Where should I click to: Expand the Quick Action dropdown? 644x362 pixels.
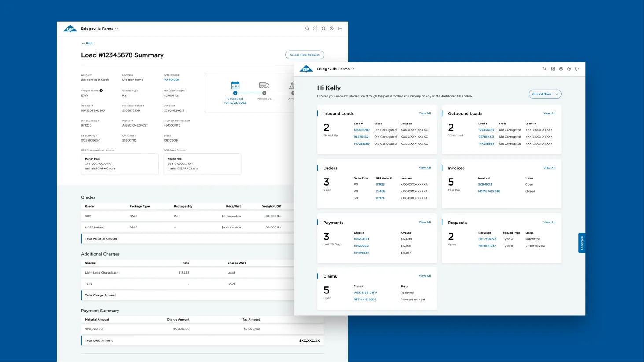[545, 94]
